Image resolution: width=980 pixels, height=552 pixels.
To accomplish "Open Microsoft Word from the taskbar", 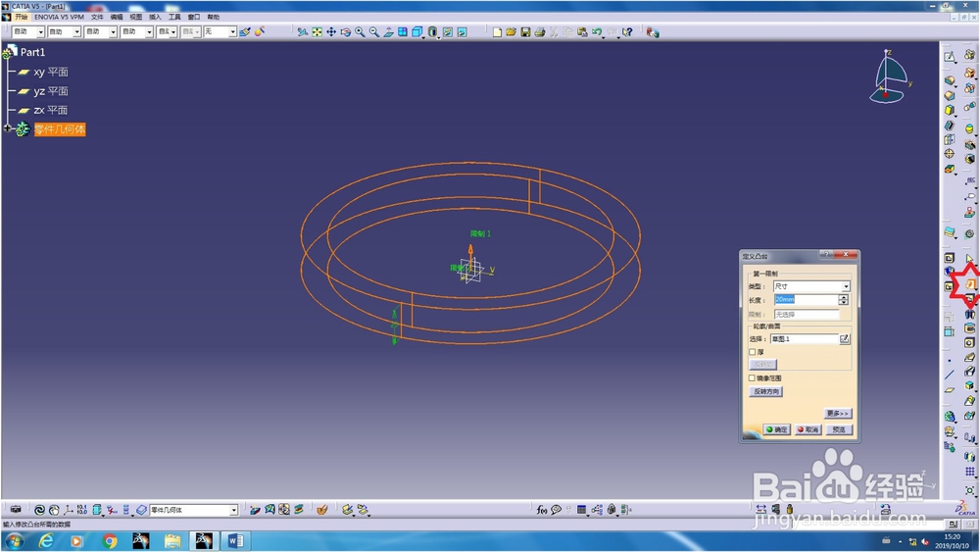I will (x=235, y=541).
